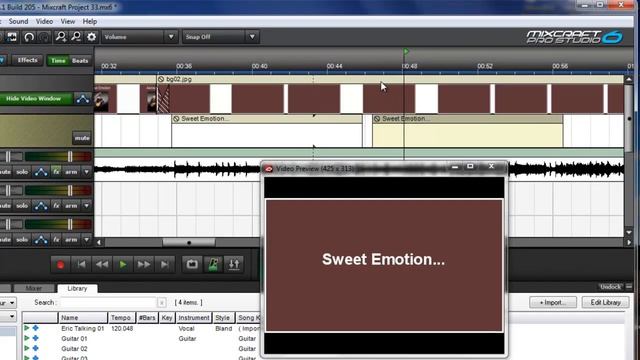Image resolution: width=640 pixels, height=360 pixels.
Task: Open automation lane on the waveform track
Action: pos(41,172)
